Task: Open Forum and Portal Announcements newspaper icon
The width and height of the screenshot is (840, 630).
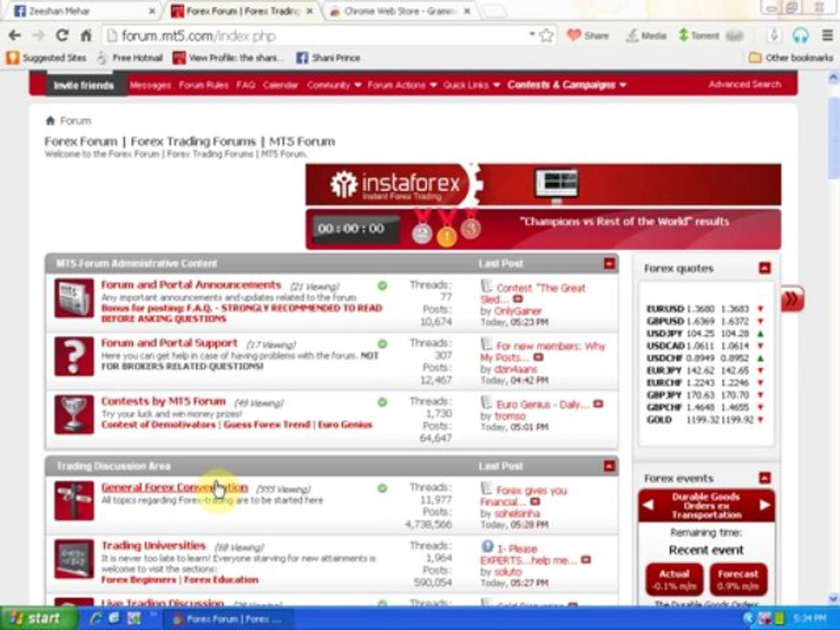Action: [x=73, y=297]
